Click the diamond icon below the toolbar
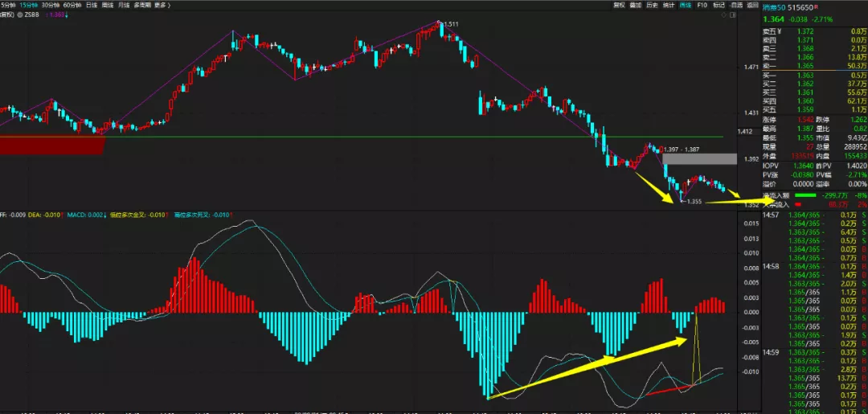 point(723,15)
